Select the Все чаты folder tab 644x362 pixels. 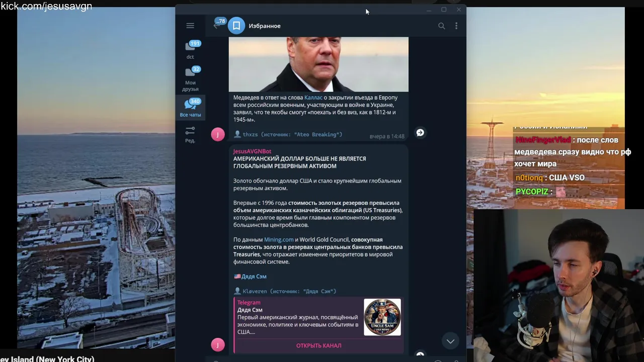click(190, 108)
